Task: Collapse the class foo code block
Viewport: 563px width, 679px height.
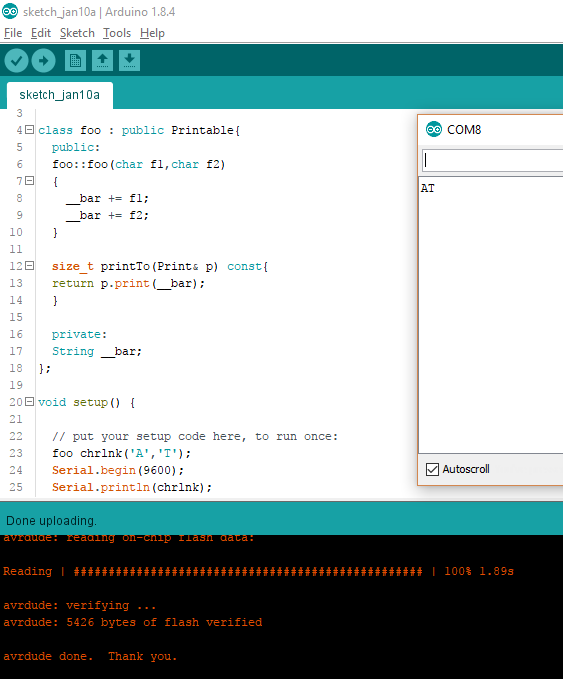Action: click(29, 129)
